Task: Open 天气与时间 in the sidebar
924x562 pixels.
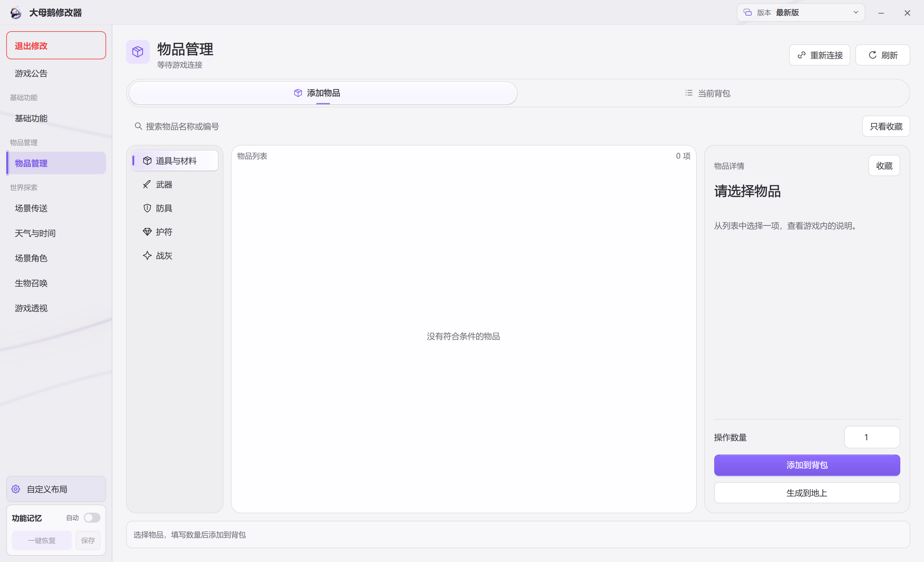Action: tap(56, 233)
